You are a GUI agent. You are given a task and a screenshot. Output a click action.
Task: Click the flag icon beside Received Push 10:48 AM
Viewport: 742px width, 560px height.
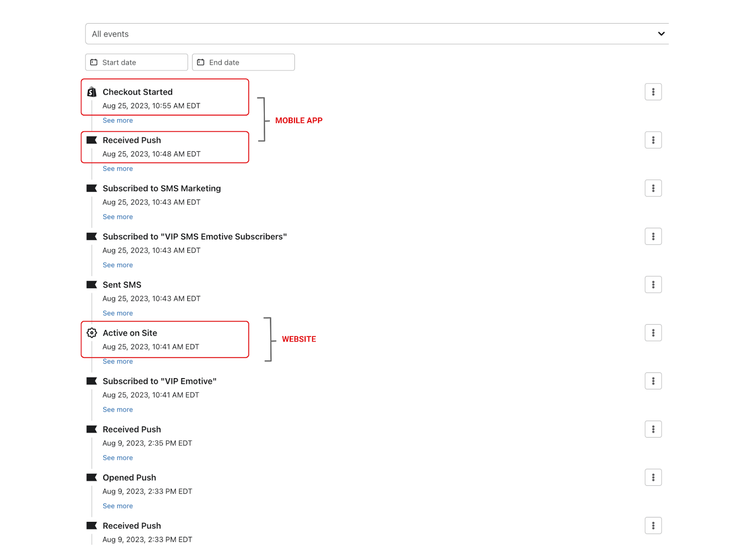(x=92, y=140)
